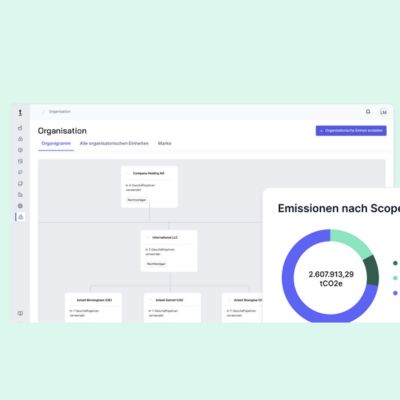Open the book help icon at sidebar bottom
Screen dimensions: 400x400
tap(20, 313)
